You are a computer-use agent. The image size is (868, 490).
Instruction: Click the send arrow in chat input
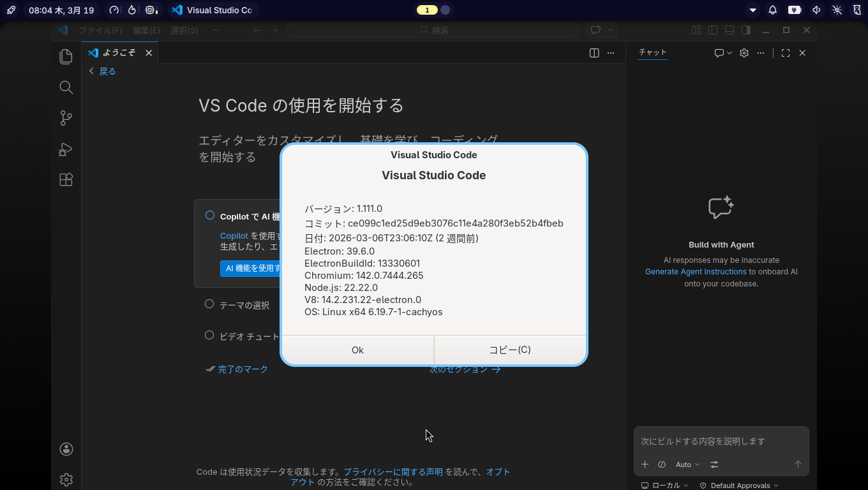798,464
